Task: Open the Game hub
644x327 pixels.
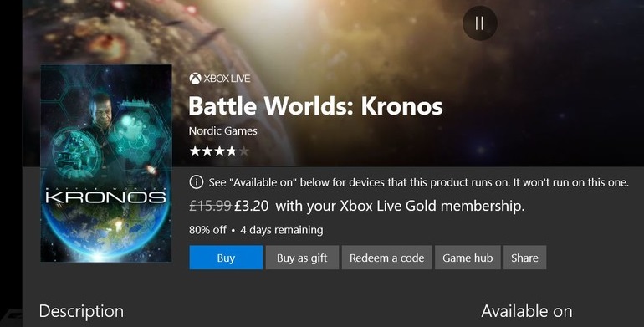Action: (468, 258)
